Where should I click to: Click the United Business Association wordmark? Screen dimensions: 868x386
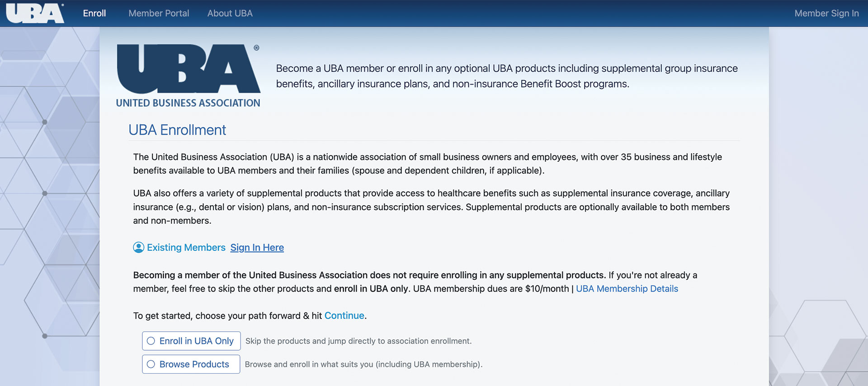[188, 103]
